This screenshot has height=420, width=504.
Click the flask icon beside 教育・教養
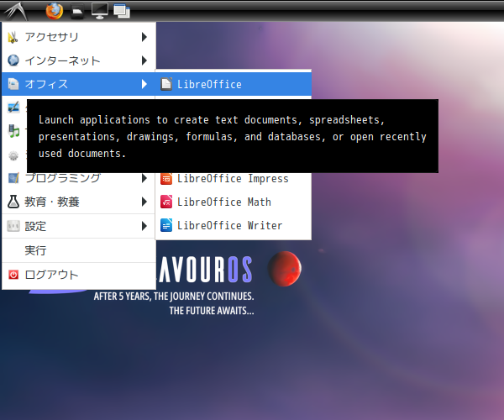pyautogui.click(x=13, y=202)
